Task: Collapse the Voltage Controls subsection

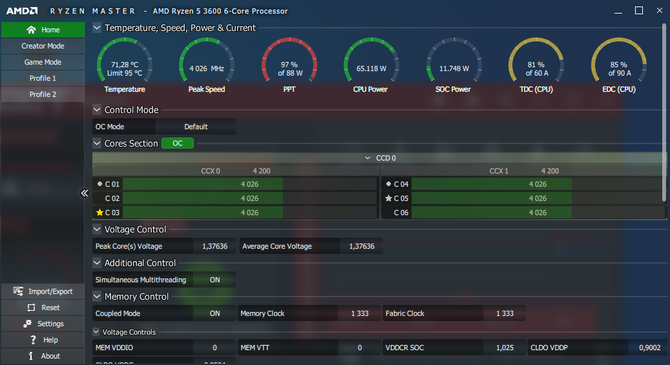Action: pos(96,332)
